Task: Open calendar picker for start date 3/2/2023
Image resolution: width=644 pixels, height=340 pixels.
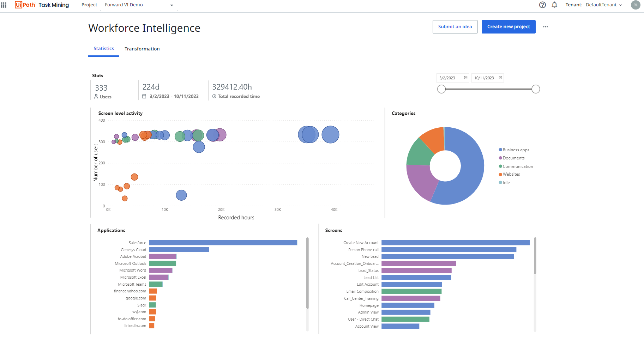Action: point(465,78)
